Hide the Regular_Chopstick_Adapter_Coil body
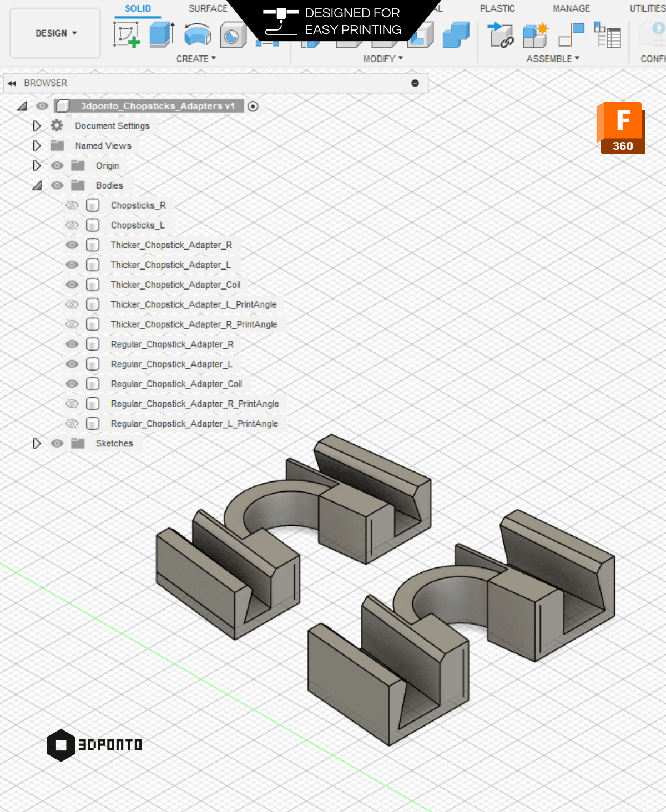 point(72,384)
